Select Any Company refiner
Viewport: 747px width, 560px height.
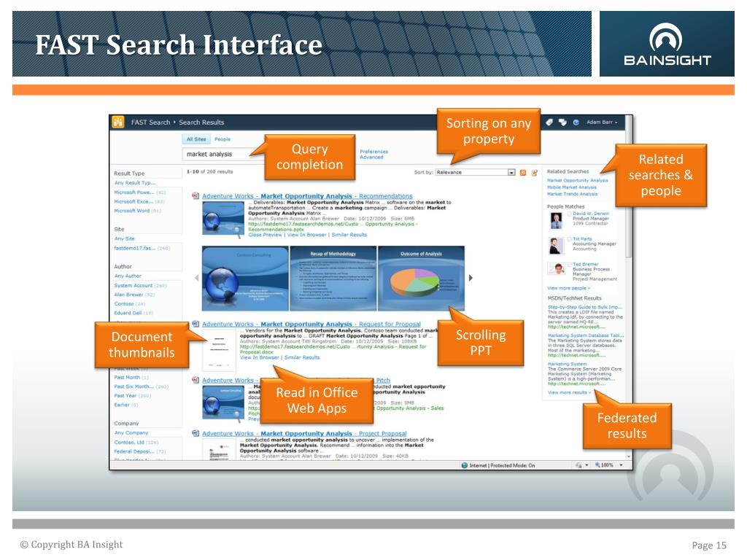pyautogui.click(x=131, y=433)
